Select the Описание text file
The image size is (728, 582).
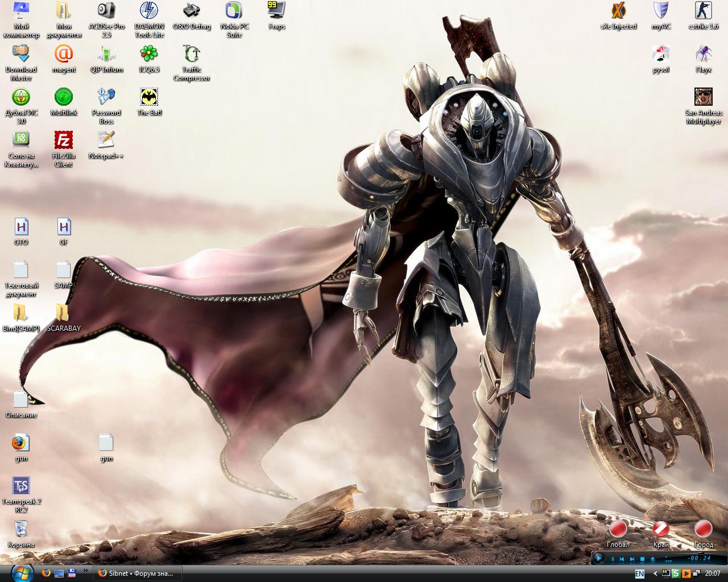point(21,404)
